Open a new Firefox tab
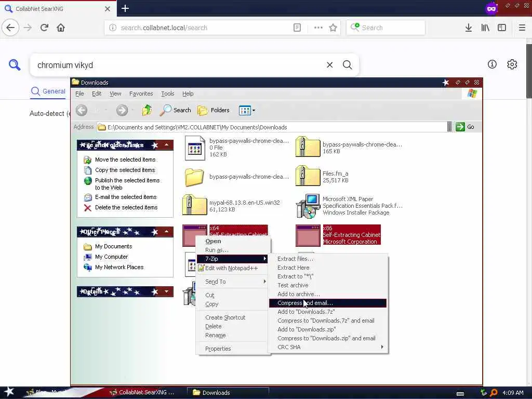Viewport: 532px width, 399px height. (125, 8)
